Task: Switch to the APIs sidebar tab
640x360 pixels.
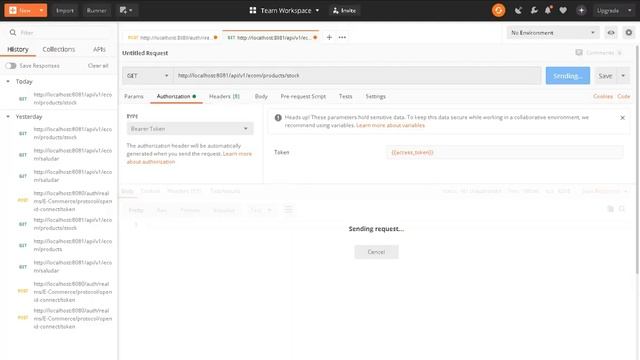Action: click(x=99, y=49)
